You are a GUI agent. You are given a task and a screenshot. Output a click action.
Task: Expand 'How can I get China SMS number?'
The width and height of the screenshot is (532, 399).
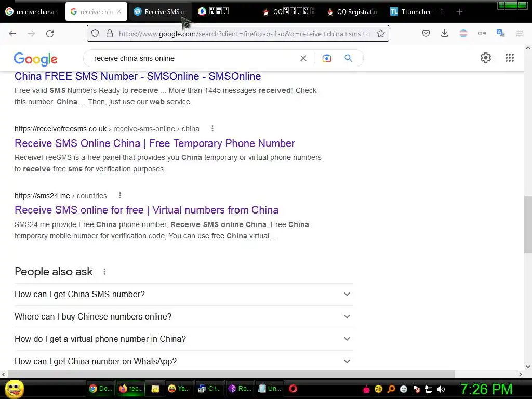184,295
